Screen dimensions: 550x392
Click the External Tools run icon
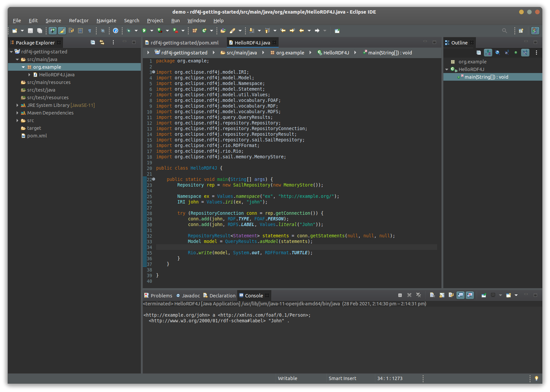tap(175, 31)
